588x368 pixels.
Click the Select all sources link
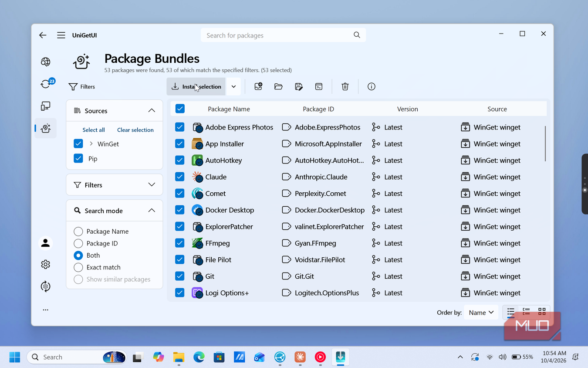[94, 130]
